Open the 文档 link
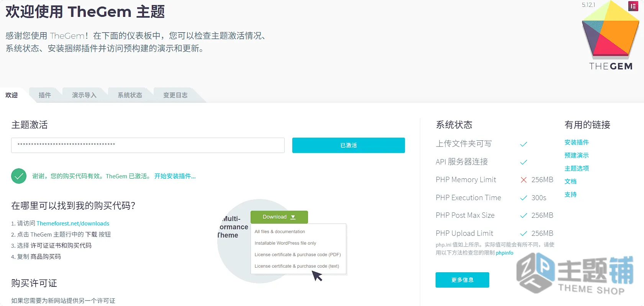Screen dimensions: 644x306 tap(570, 181)
